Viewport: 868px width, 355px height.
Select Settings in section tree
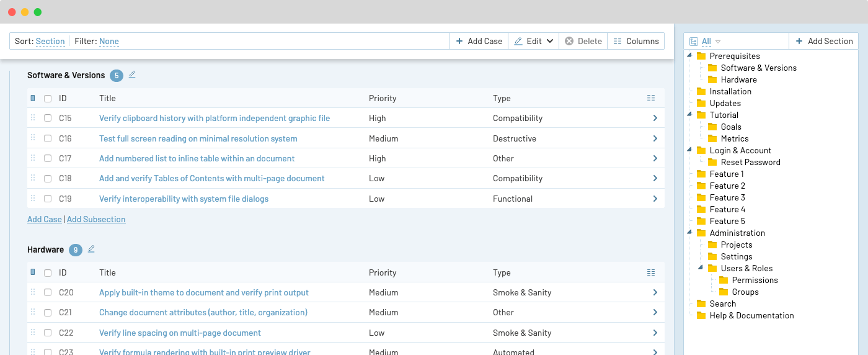737,256
